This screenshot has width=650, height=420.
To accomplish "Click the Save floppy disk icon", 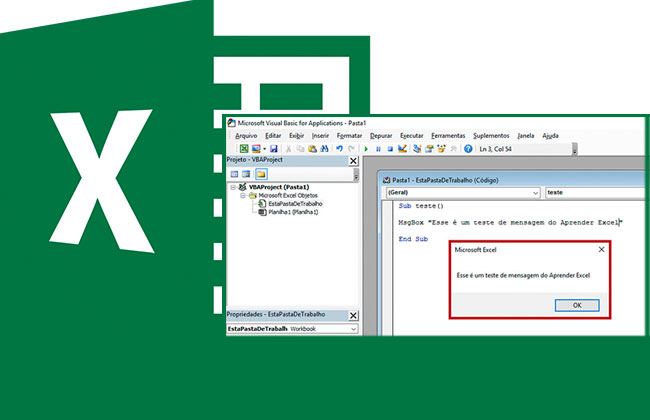I will (274, 148).
